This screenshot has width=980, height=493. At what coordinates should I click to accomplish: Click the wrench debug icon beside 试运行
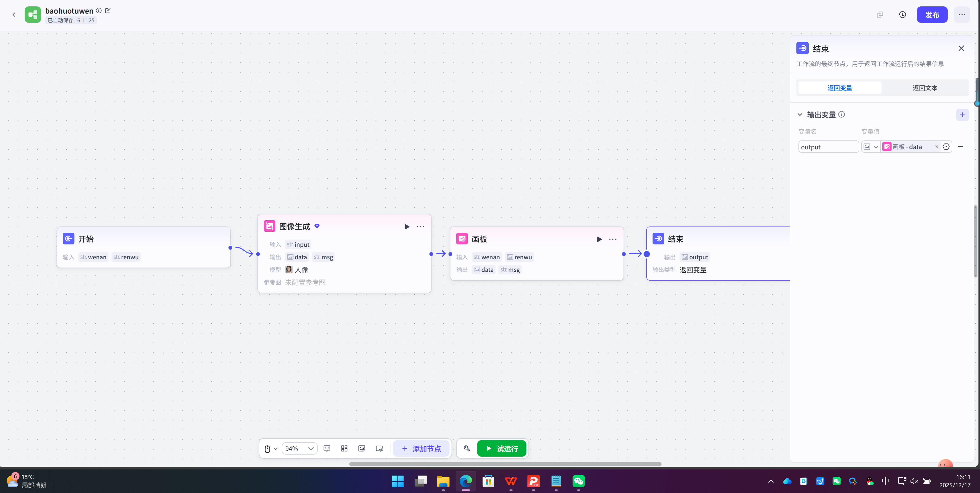(467, 448)
